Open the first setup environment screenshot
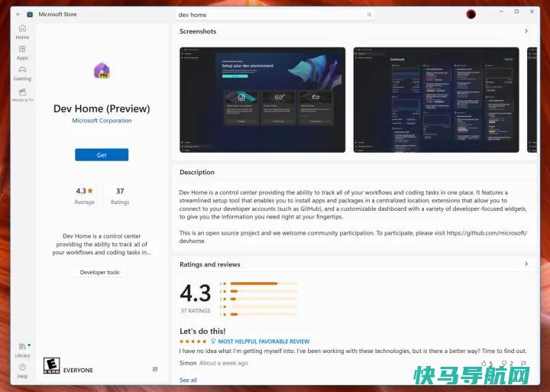550x392 pixels. (262, 99)
